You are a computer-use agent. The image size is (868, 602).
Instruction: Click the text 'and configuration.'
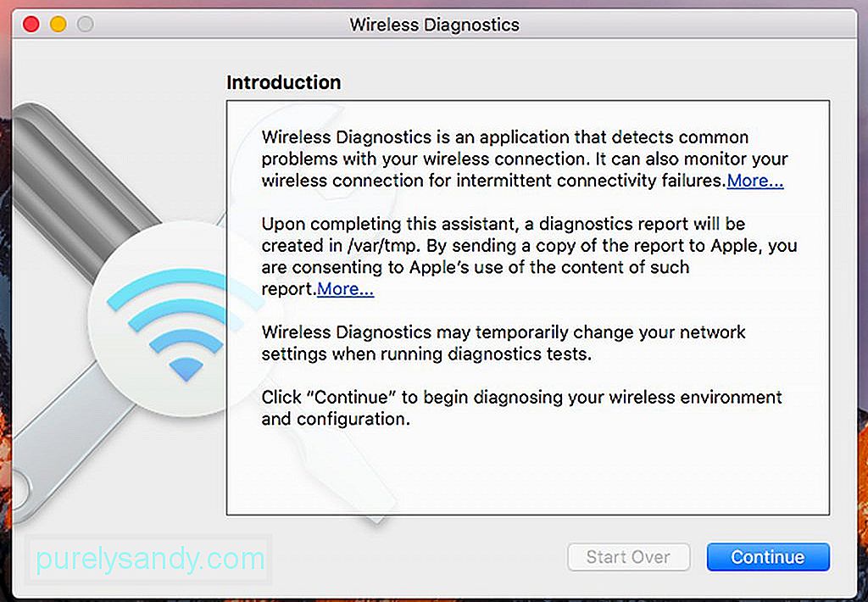point(336,419)
